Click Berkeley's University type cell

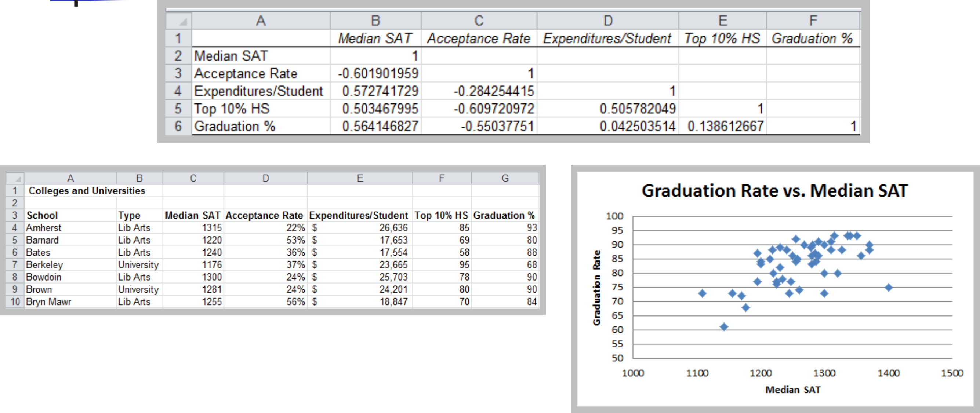(138, 265)
